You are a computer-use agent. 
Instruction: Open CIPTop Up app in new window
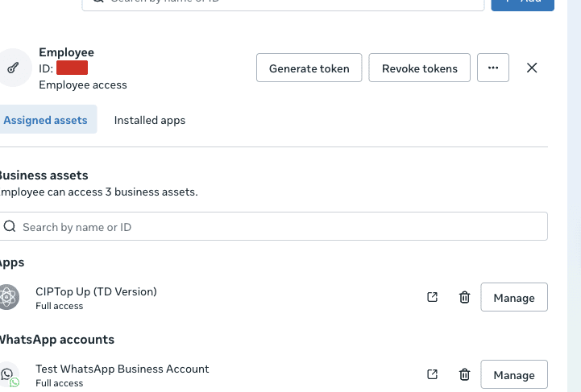tap(433, 297)
